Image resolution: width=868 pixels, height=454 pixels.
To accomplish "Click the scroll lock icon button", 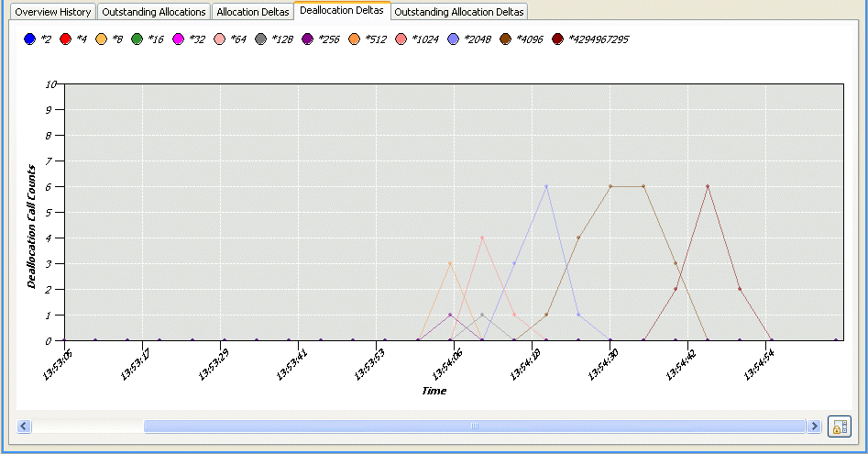I will [839, 426].
